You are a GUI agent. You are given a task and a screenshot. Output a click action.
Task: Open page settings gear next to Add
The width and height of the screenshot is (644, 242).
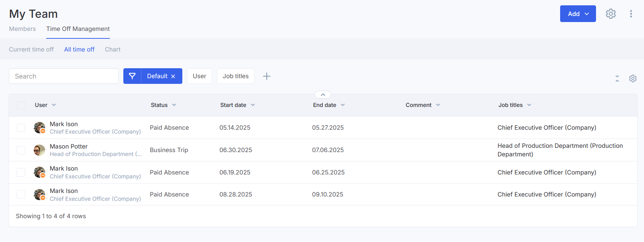[611, 14]
